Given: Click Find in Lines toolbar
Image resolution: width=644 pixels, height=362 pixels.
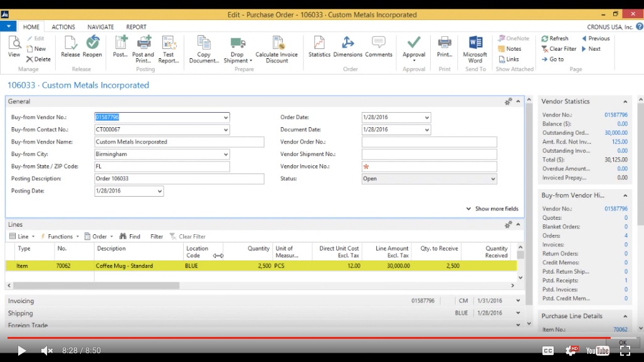Looking at the screenshot, I should point(130,236).
